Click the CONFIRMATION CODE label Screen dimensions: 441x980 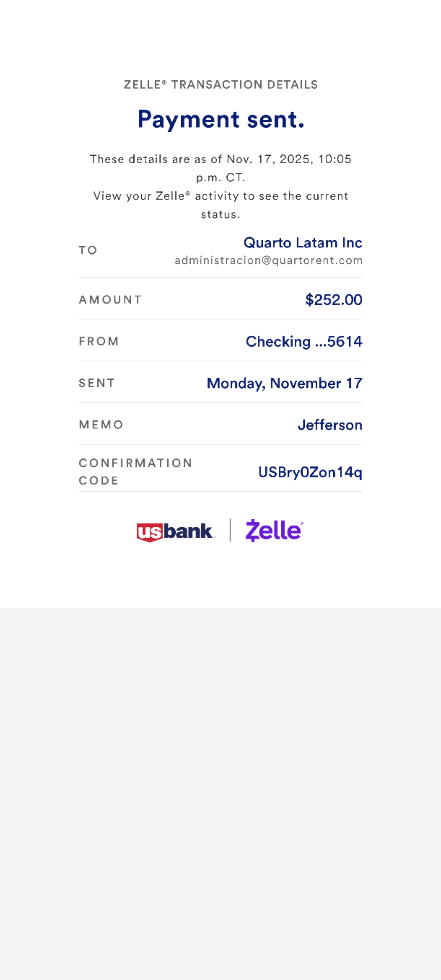point(135,472)
